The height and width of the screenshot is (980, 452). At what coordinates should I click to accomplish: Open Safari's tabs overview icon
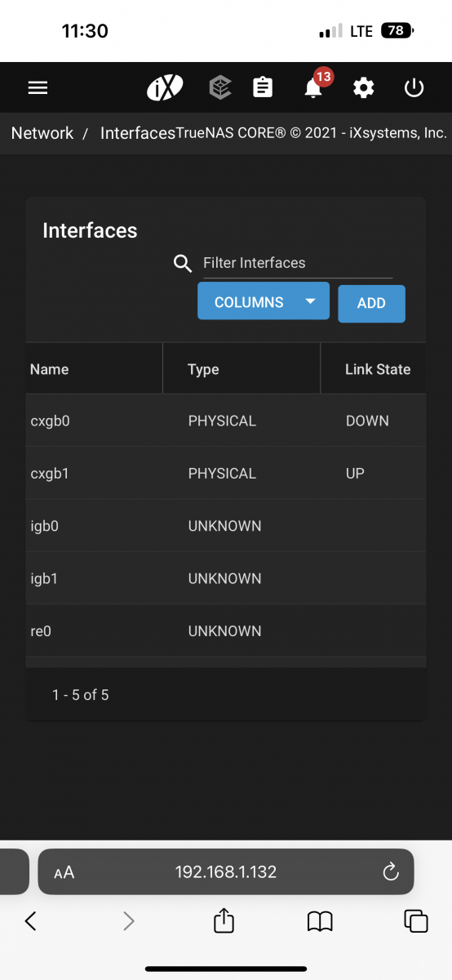(416, 920)
